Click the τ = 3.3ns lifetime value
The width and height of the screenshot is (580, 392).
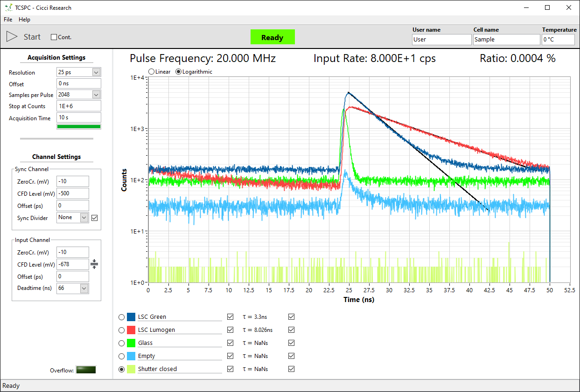click(254, 317)
